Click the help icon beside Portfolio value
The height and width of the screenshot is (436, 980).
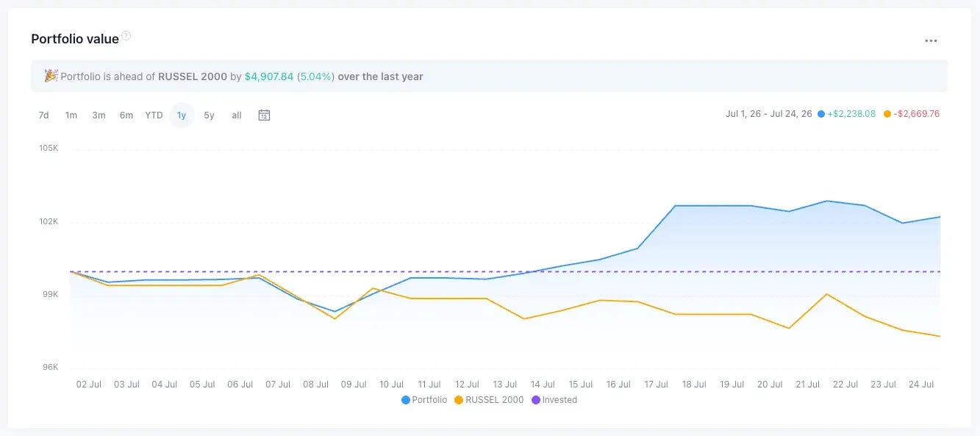(126, 35)
